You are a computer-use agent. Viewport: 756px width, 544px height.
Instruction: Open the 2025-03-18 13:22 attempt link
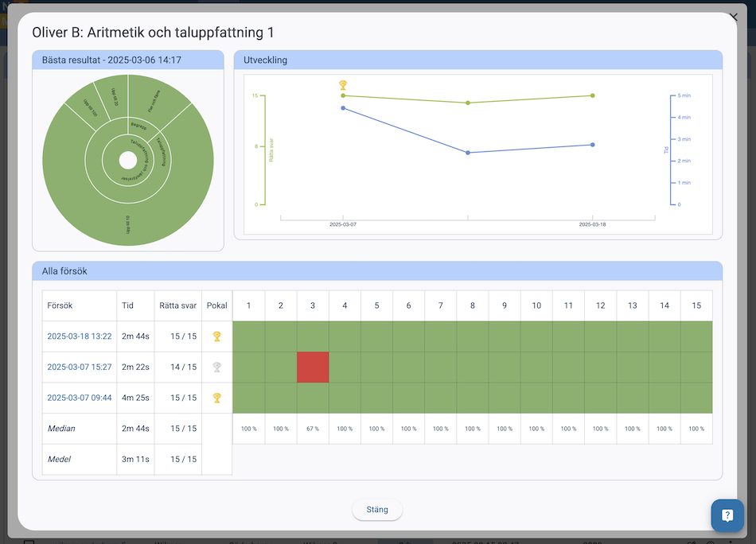79,336
